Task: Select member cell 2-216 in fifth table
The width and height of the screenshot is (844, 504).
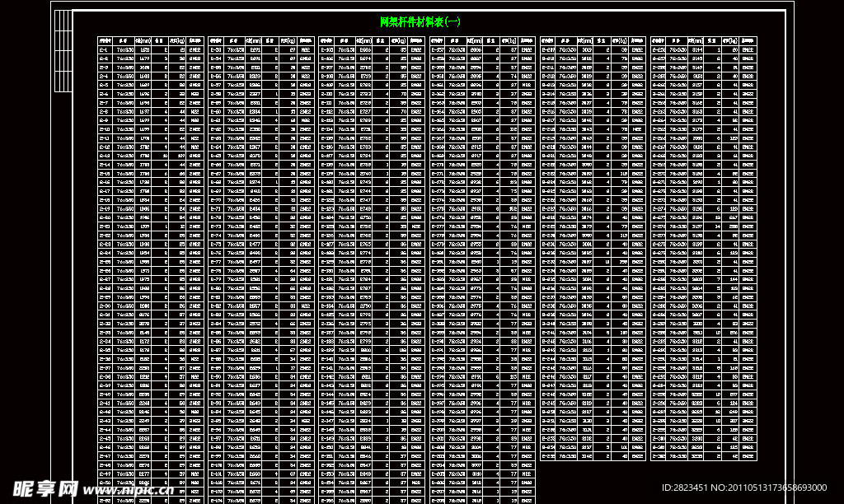Action: tap(547, 111)
